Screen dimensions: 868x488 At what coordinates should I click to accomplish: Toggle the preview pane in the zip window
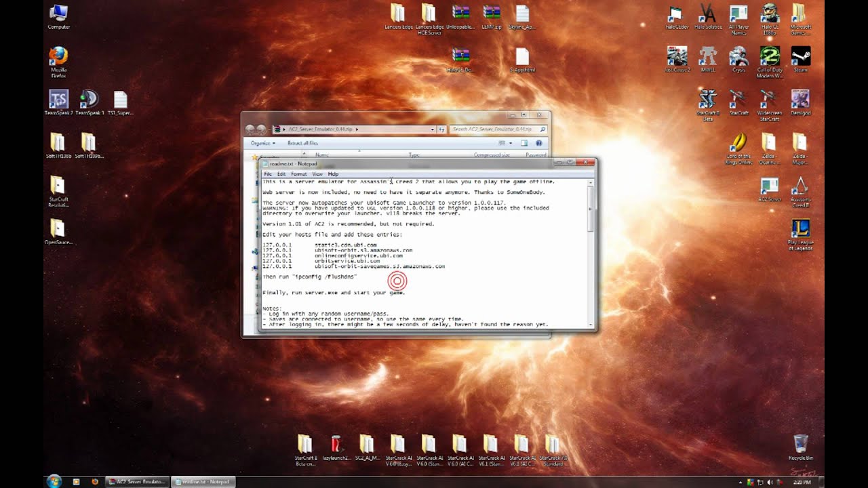click(x=524, y=143)
